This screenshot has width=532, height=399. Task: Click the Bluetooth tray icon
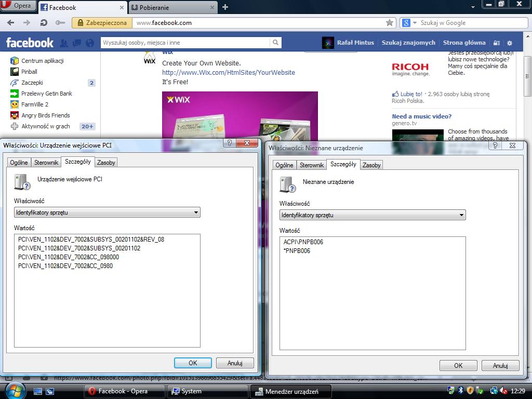pyautogui.click(x=460, y=391)
